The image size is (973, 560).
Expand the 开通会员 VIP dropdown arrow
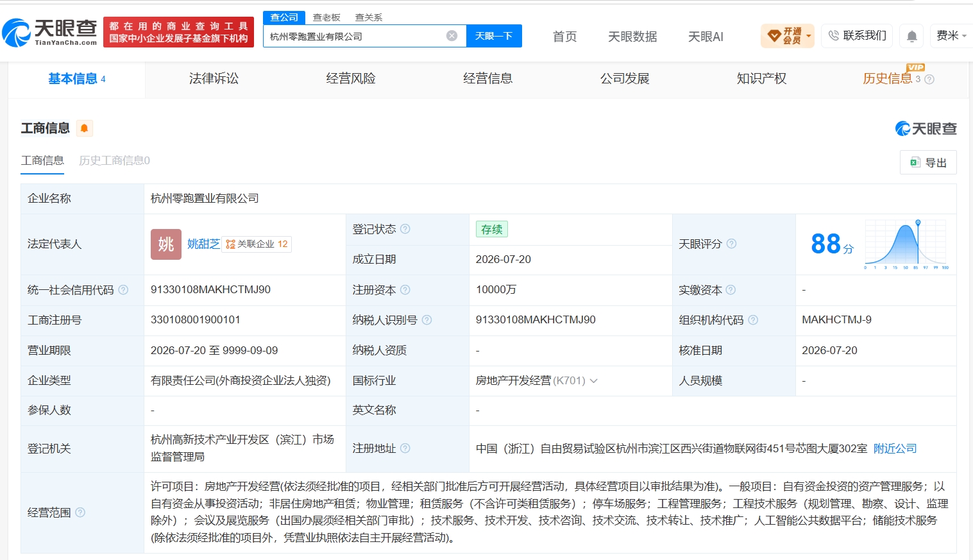click(x=809, y=36)
